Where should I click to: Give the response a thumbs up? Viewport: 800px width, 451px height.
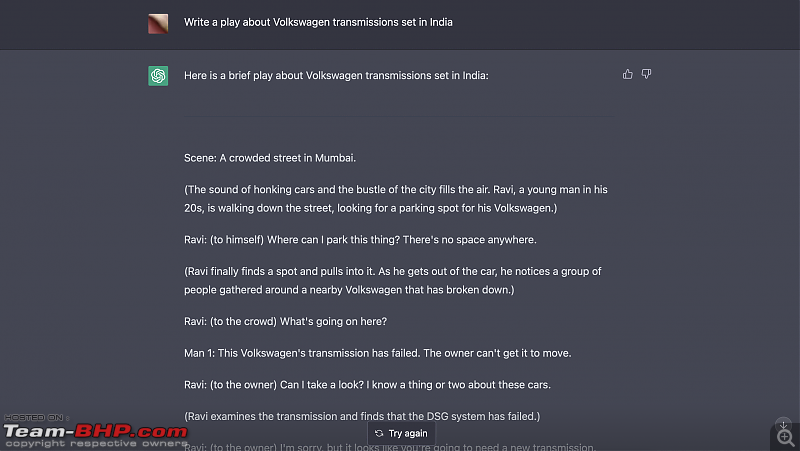[628, 74]
